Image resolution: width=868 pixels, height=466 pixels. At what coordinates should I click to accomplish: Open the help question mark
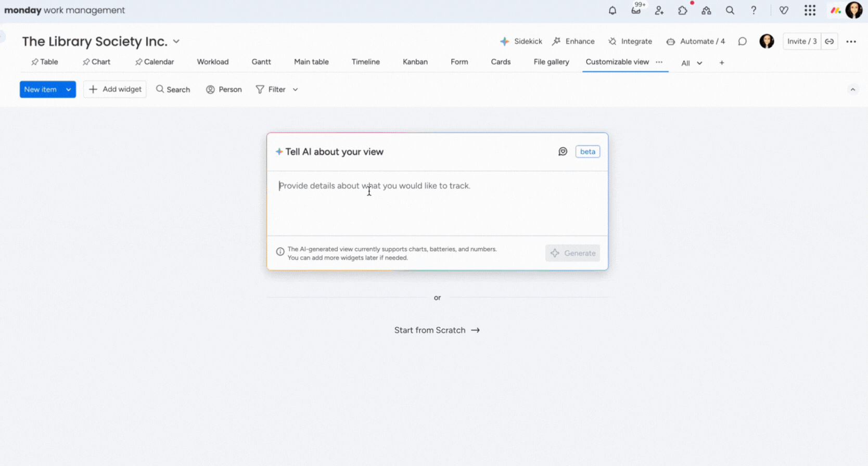[754, 10]
